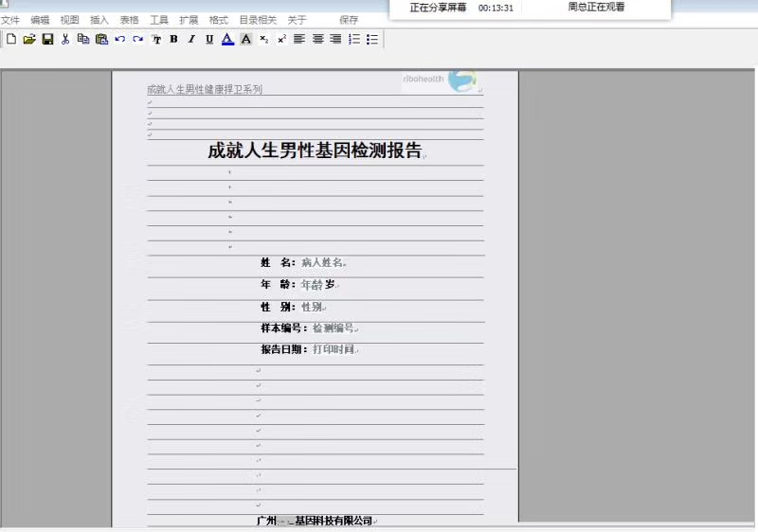Open the 文件 menu
Screen dimensions: 758x532
pos(10,20)
